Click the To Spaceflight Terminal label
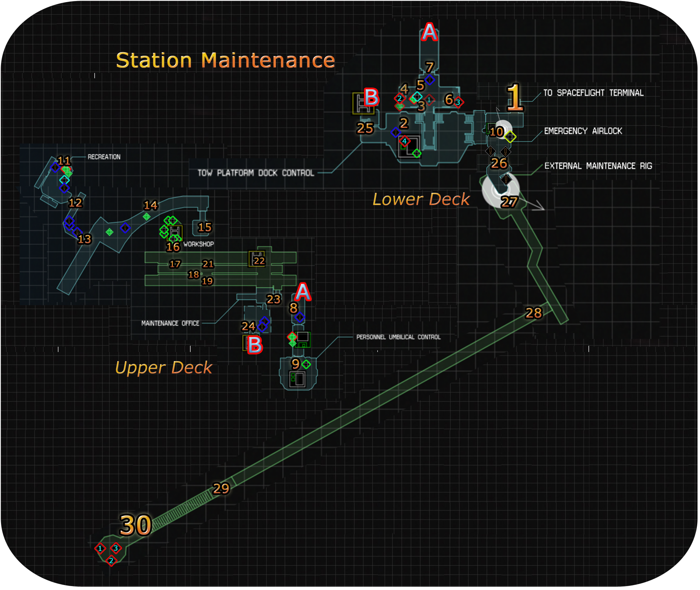The height and width of the screenshot is (590, 700). tap(593, 93)
